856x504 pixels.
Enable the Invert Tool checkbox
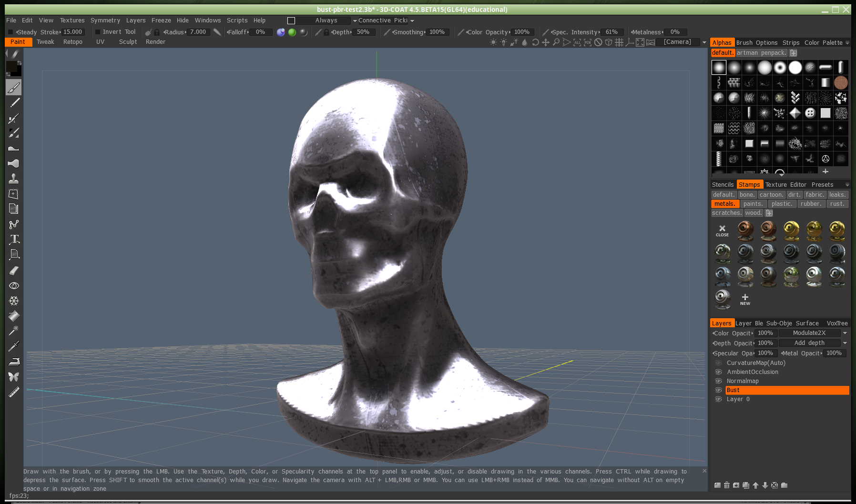[x=98, y=32]
